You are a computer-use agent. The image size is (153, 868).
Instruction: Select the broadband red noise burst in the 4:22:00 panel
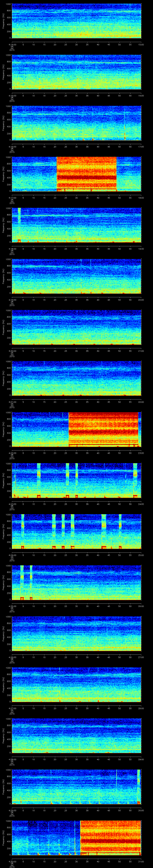tap(104, 429)
